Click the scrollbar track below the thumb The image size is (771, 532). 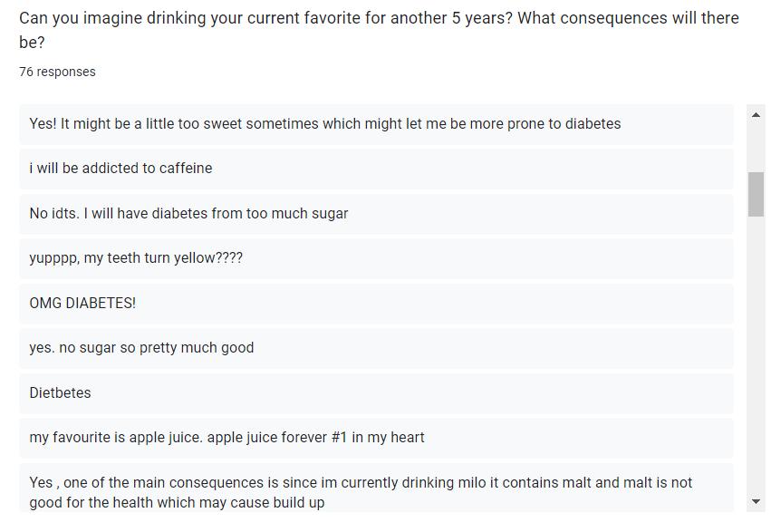coord(756,354)
